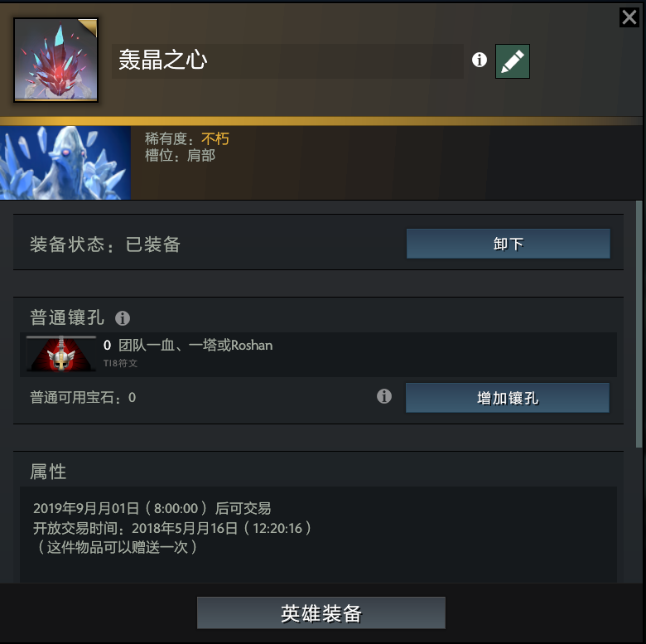This screenshot has height=644, width=646.
Task: Click the 增加镶孔 add socket button
Action: coord(507,398)
